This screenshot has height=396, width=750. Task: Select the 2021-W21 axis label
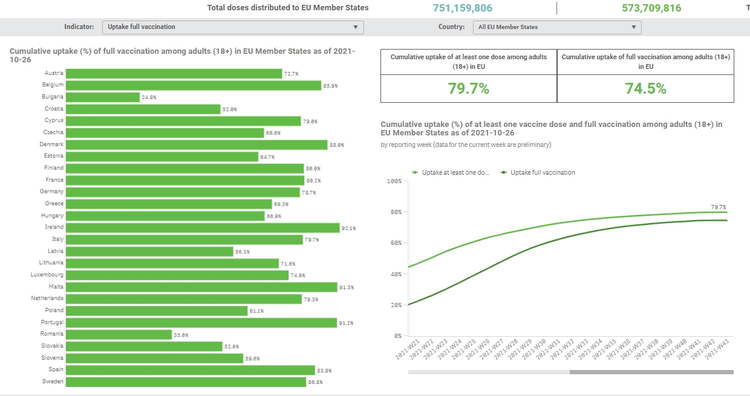407,349
